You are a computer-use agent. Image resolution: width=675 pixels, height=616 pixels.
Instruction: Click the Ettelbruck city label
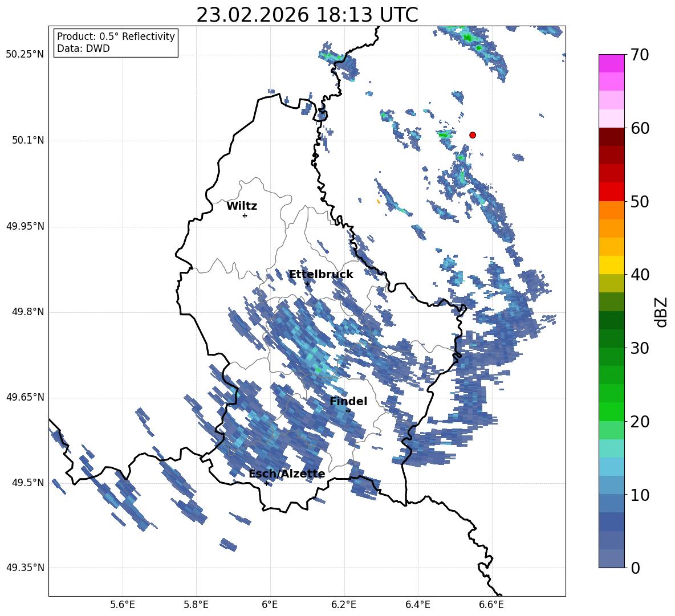click(x=321, y=275)
